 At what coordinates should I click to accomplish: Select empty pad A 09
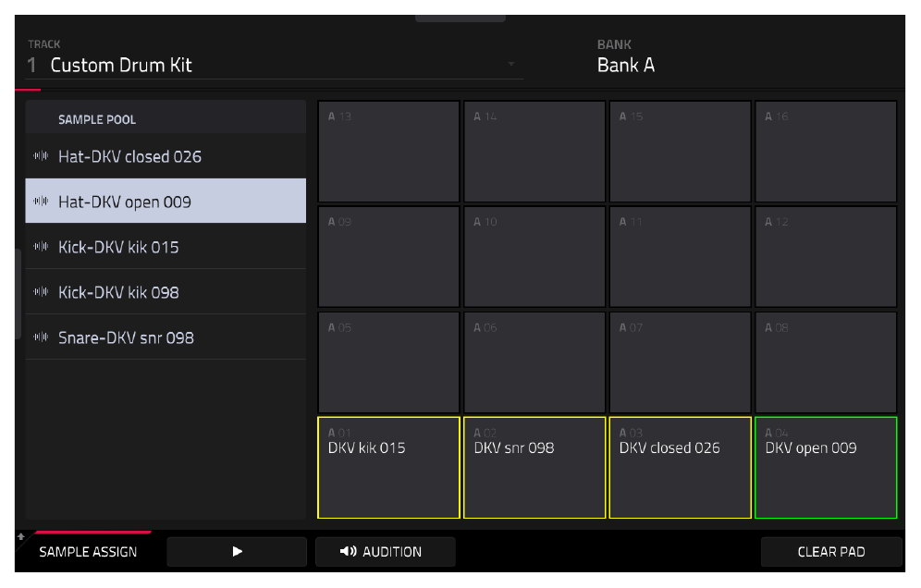(x=388, y=257)
